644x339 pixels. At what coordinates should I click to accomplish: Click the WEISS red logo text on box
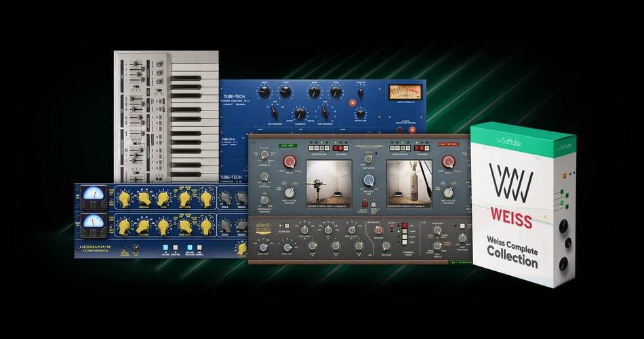pyautogui.click(x=511, y=218)
